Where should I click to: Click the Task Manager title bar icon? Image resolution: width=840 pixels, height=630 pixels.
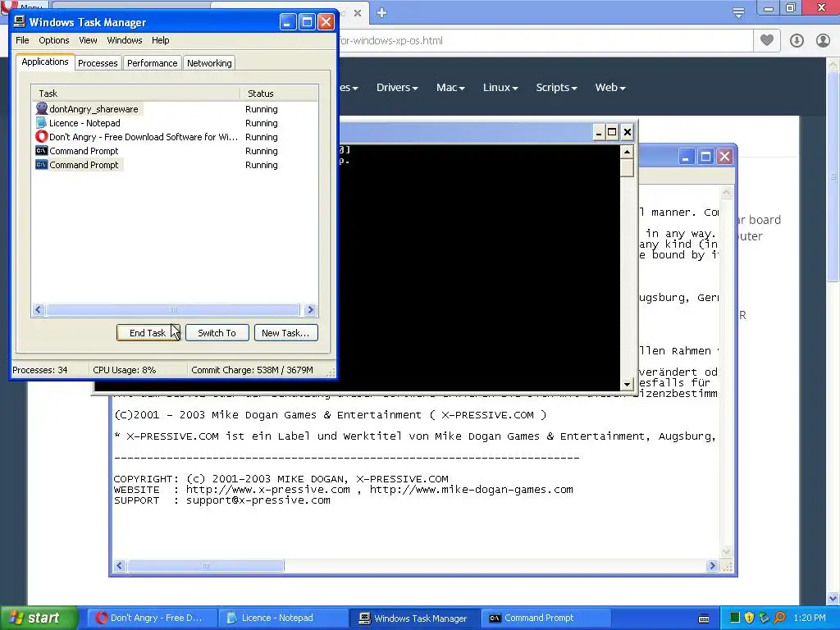point(20,22)
